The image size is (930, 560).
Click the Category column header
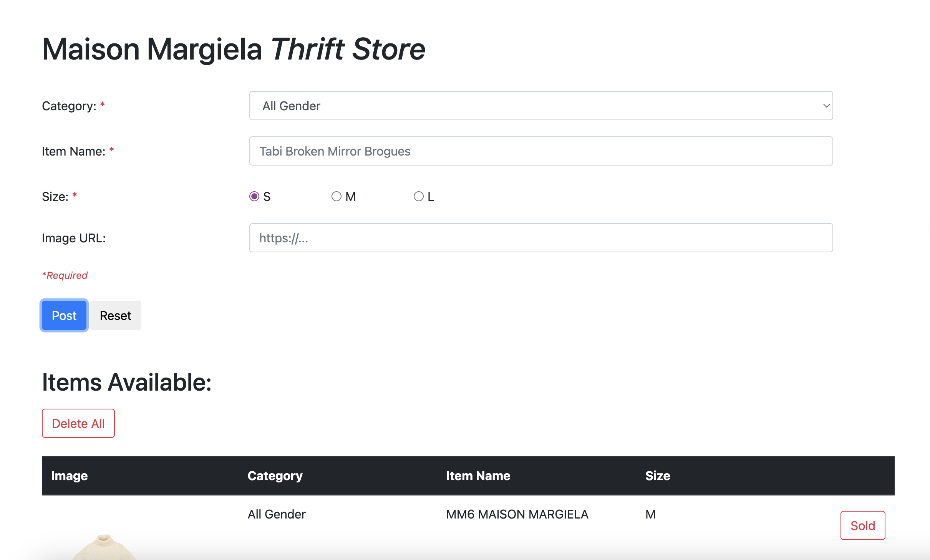pos(275,476)
